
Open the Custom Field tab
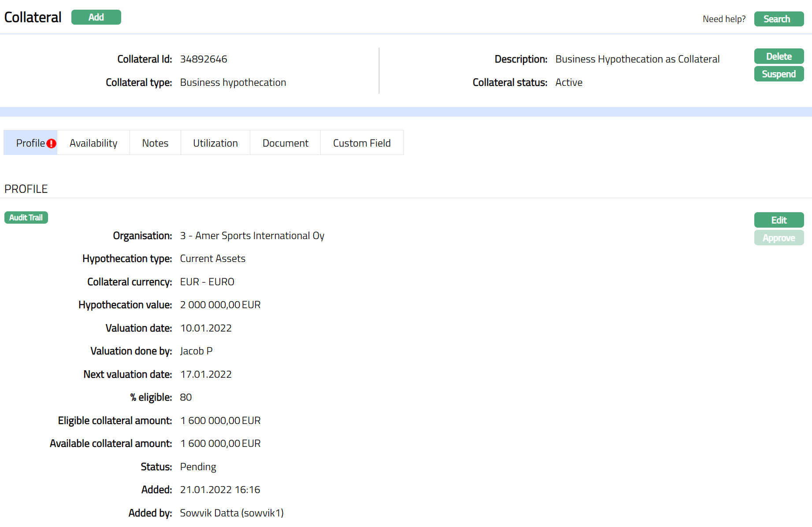[362, 143]
